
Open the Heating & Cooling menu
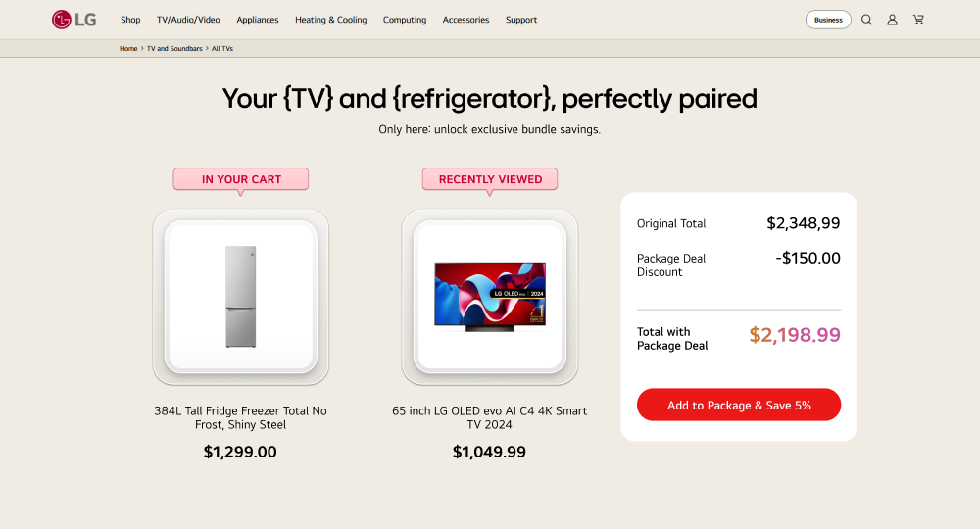[331, 20]
